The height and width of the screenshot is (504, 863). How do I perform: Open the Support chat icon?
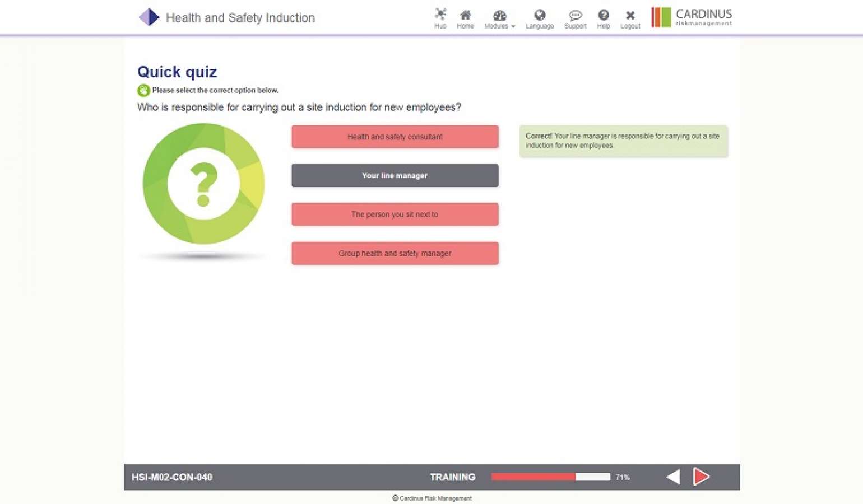pos(575,16)
